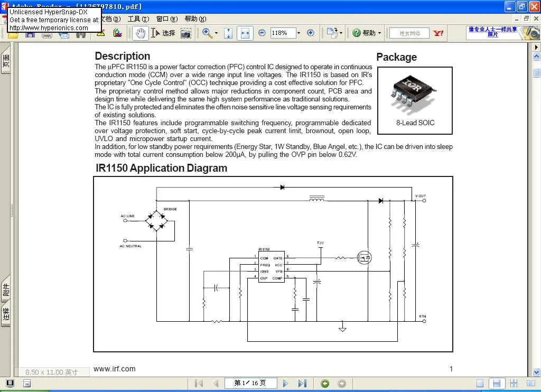Click the grey Next View button
Viewport: 541px width, 392px height.
click(x=342, y=384)
